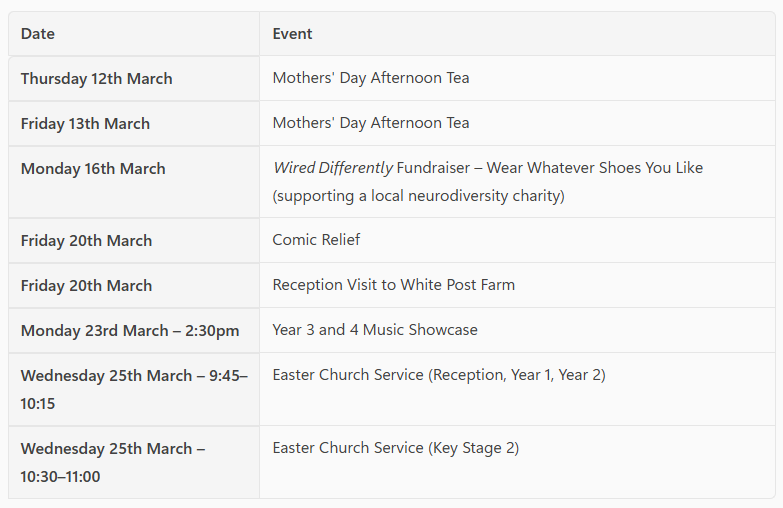The width and height of the screenshot is (783, 508).
Task: Click the Date column header
Action: click(38, 34)
